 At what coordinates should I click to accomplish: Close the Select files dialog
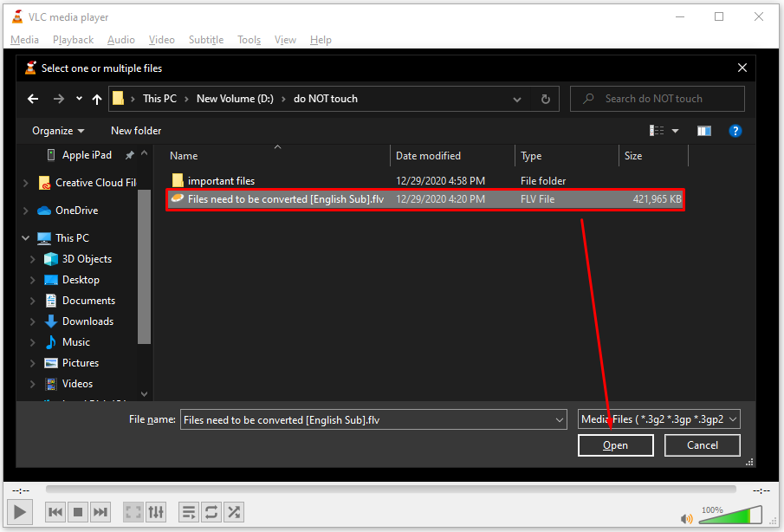pos(742,68)
